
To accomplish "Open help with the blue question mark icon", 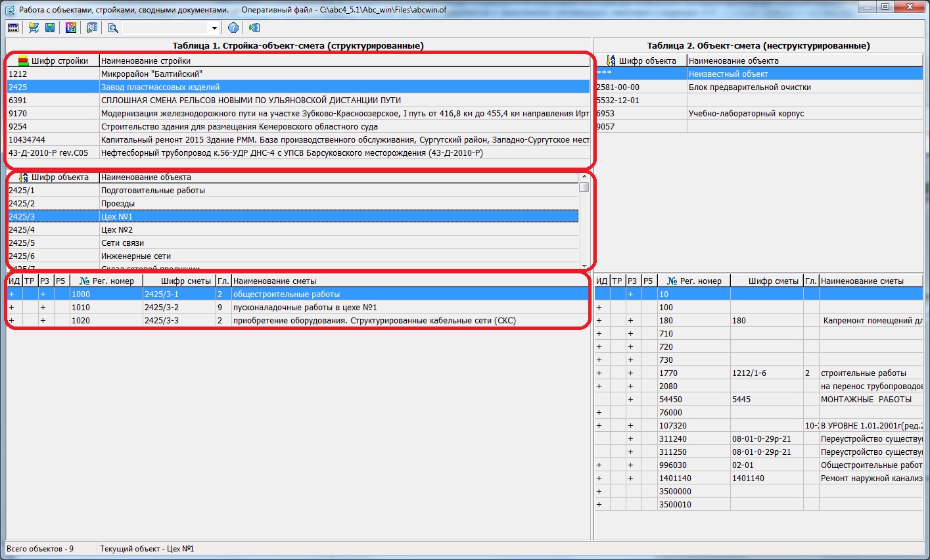I will coord(233,28).
